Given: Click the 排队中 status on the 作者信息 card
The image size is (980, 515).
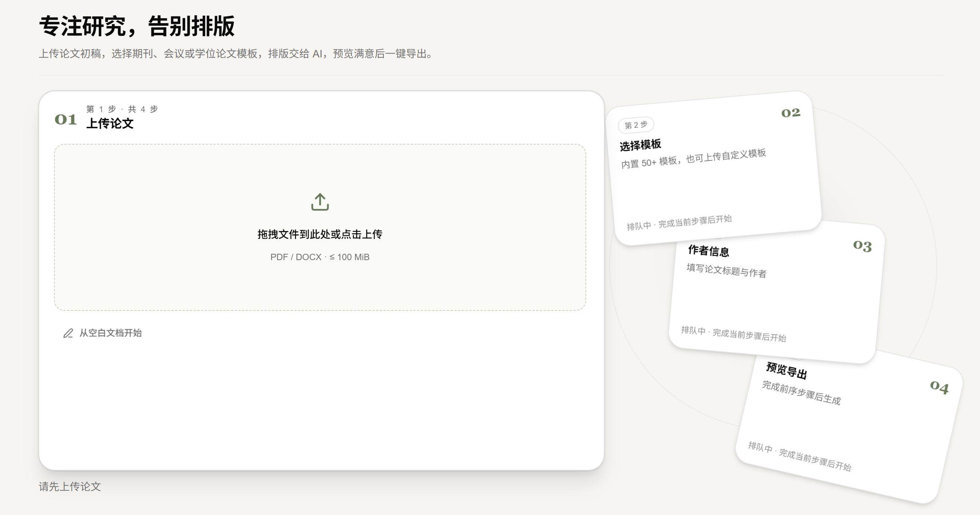Looking at the screenshot, I should coord(733,334).
